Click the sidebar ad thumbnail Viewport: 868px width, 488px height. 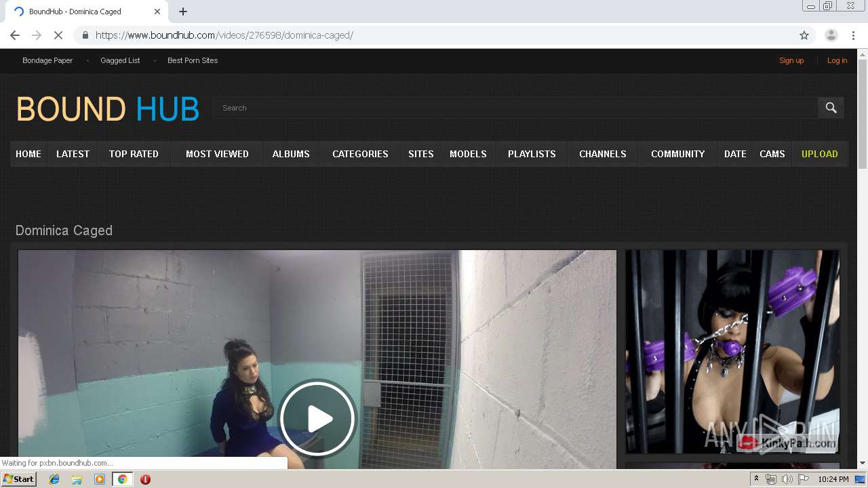pyautogui.click(x=732, y=352)
